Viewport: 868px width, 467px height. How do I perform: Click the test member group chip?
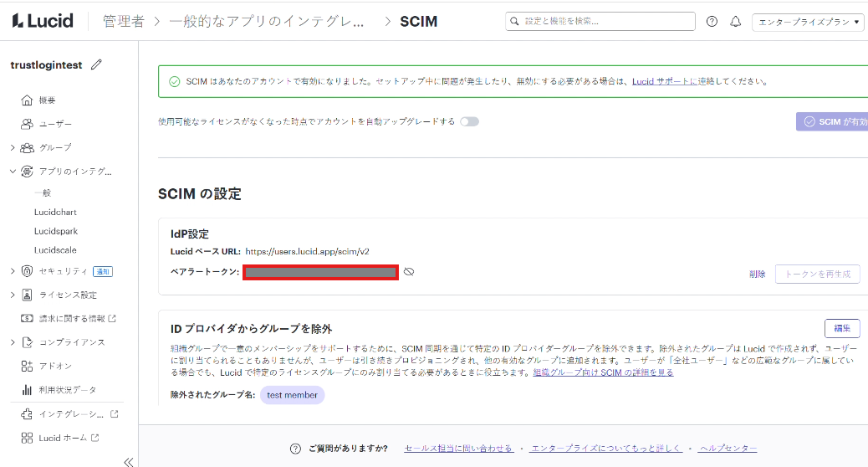pyautogui.click(x=293, y=395)
